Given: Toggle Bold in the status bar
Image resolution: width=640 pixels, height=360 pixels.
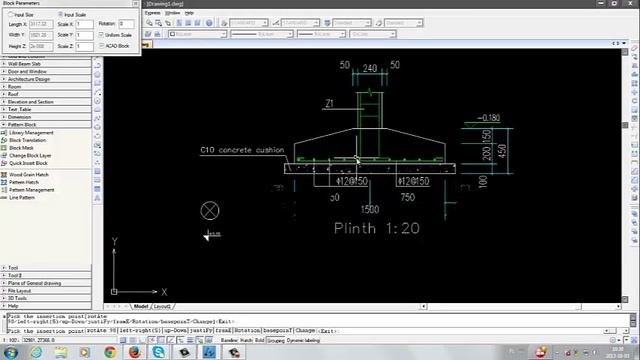Looking at the screenshot, I should coord(260,340).
